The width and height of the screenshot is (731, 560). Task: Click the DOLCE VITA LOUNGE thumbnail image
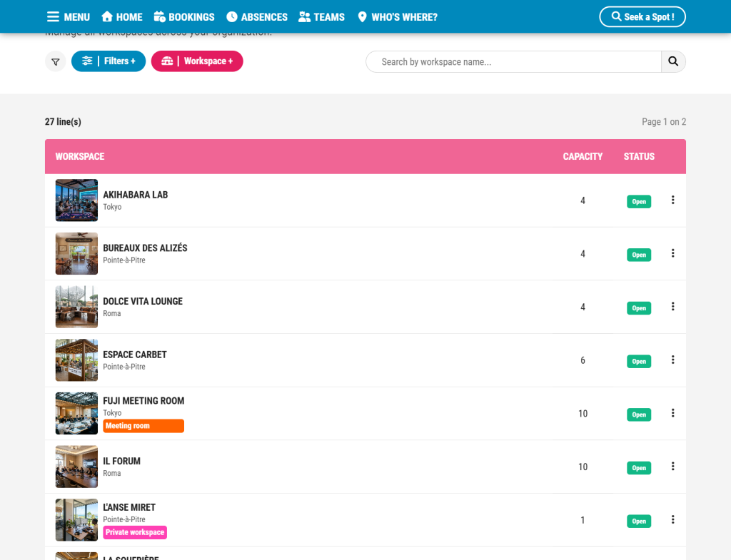[x=76, y=307]
